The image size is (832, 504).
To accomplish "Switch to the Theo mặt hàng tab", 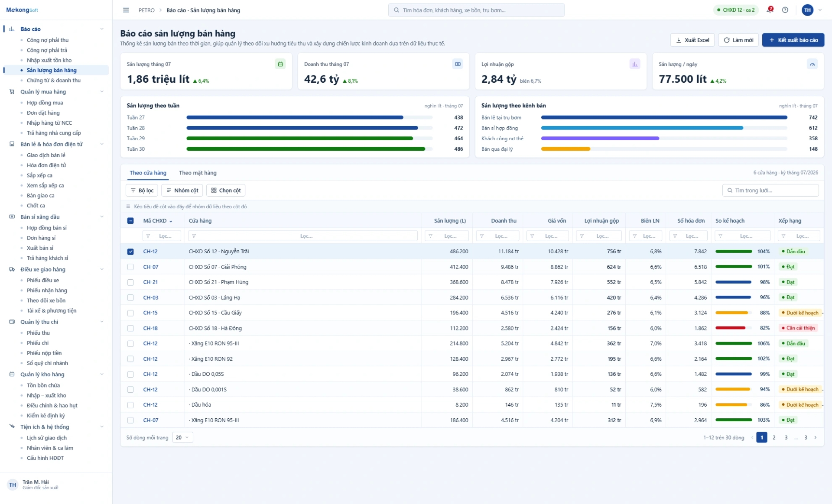I will tap(198, 173).
